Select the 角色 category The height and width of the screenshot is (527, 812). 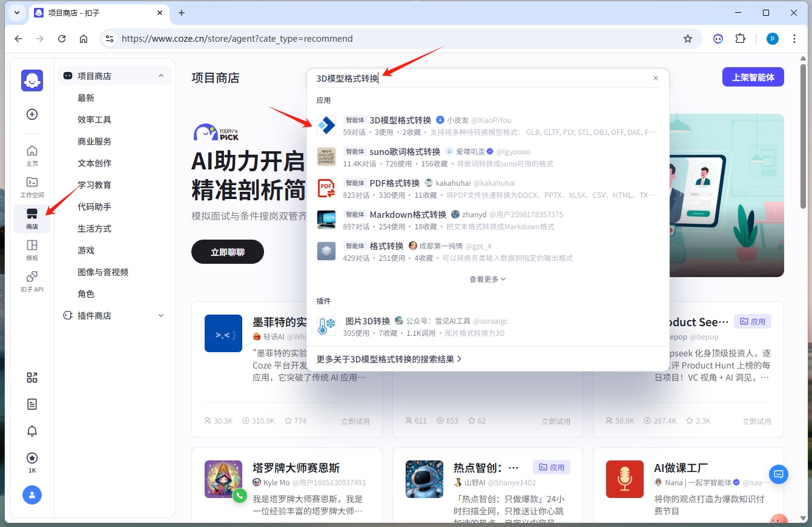pos(86,294)
